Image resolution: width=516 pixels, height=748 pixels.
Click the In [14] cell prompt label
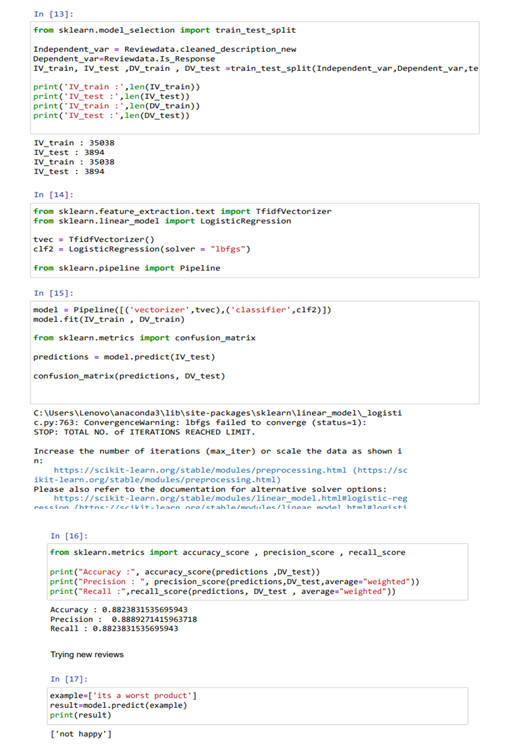pyautogui.click(x=53, y=195)
